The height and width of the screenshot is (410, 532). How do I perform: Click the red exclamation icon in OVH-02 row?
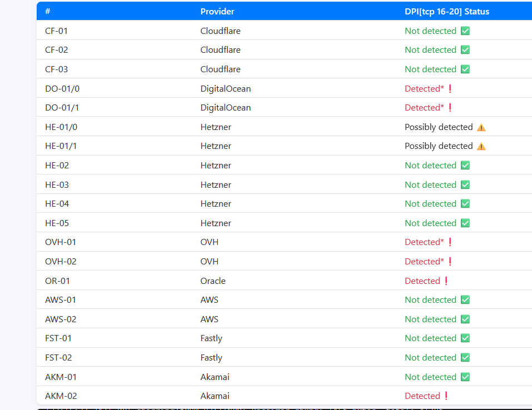click(x=450, y=262)
